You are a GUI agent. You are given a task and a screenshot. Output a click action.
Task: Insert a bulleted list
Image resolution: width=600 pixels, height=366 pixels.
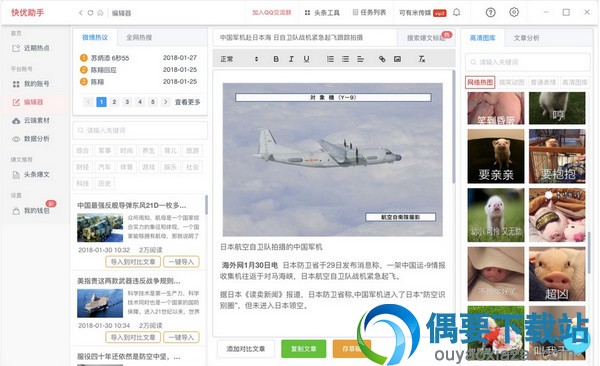pos(345,59)
